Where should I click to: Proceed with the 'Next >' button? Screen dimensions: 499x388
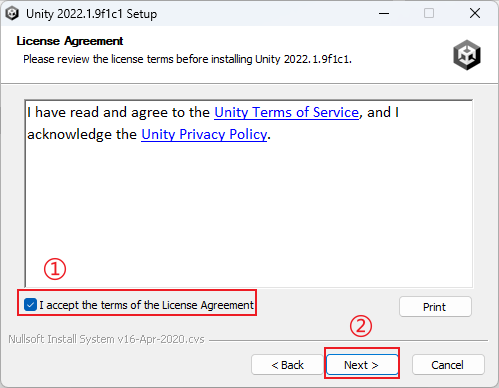362,365
